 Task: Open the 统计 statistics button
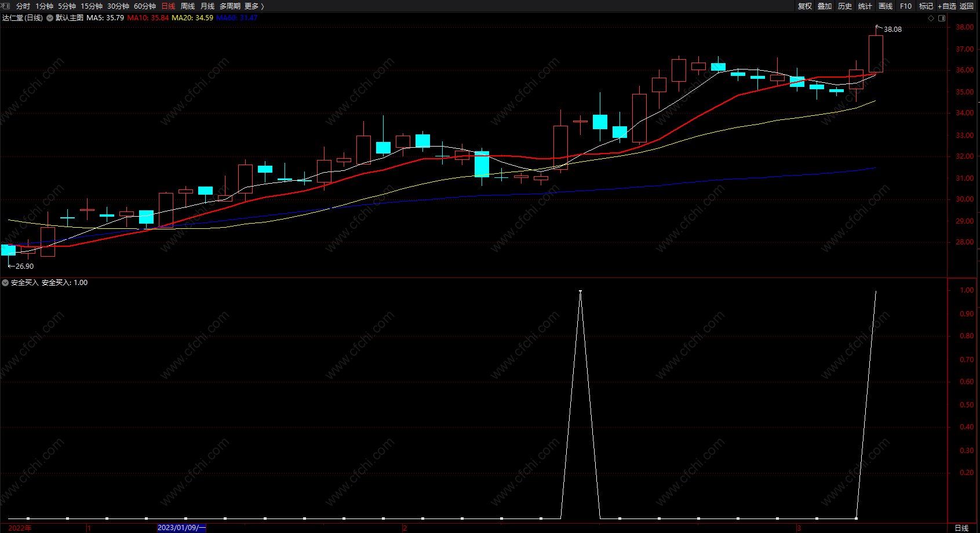click(x=865, y=6)
